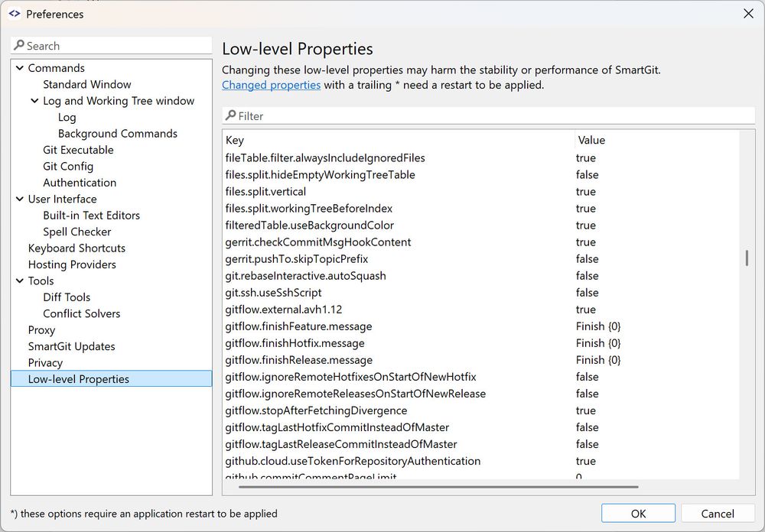
Task: Collapse the Tools tree node
Action: (20, 281)
